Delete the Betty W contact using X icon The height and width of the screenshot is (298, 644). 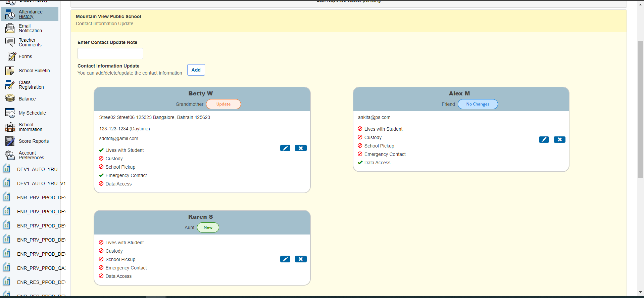[301, 148]
